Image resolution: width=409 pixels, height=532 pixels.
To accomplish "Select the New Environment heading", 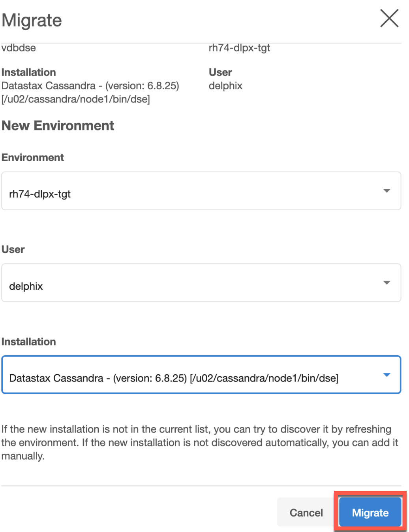I will [58, 126].
